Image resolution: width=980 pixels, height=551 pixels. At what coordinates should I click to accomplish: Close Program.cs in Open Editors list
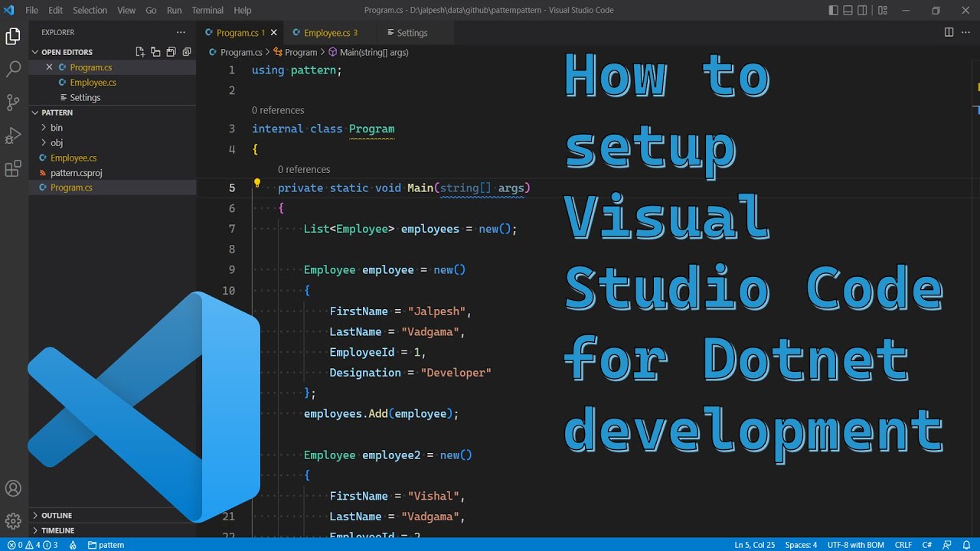[50, 67]
